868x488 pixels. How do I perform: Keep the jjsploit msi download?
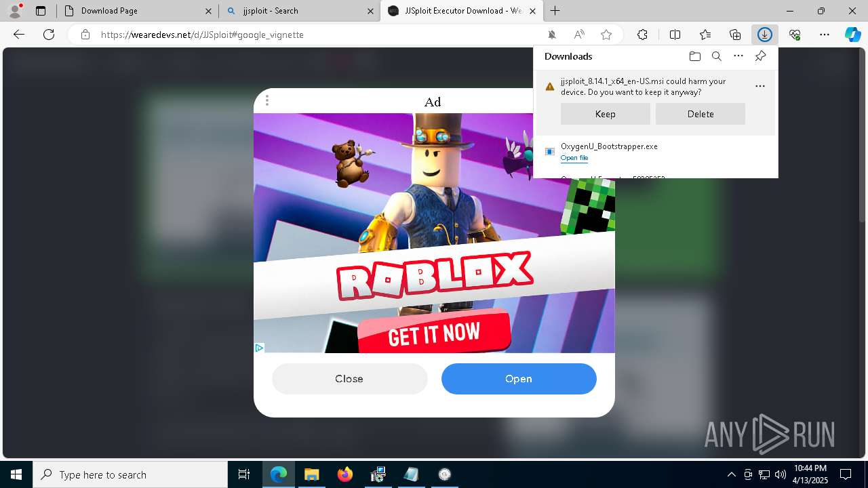click(606, 114)
